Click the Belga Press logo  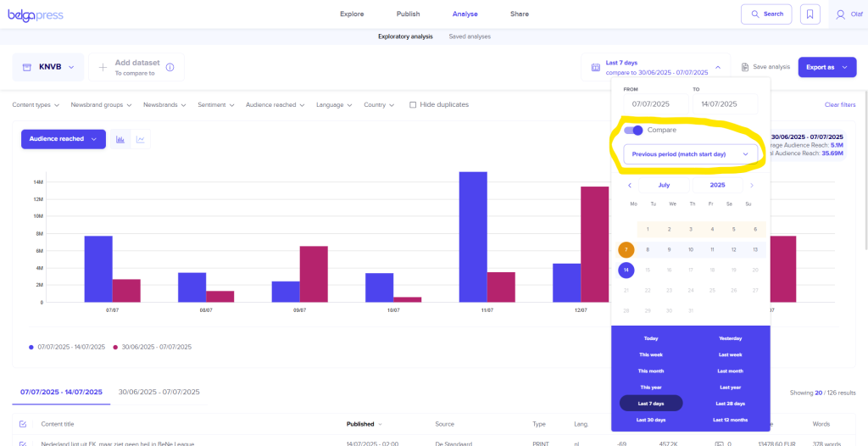click(36, 14)
